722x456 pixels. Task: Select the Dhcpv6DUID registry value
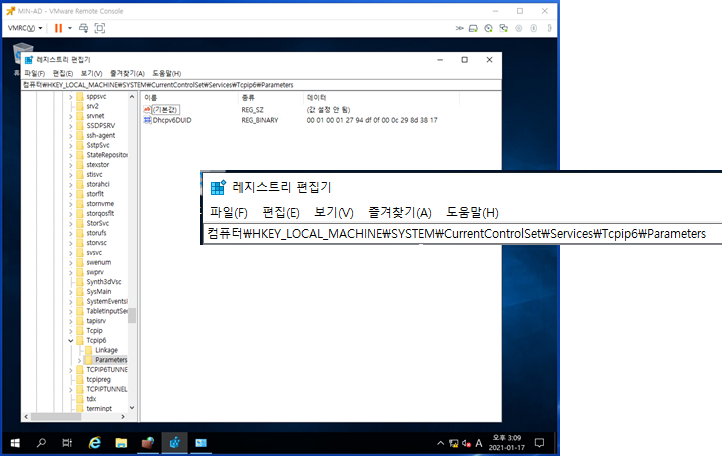coord(172,120)
